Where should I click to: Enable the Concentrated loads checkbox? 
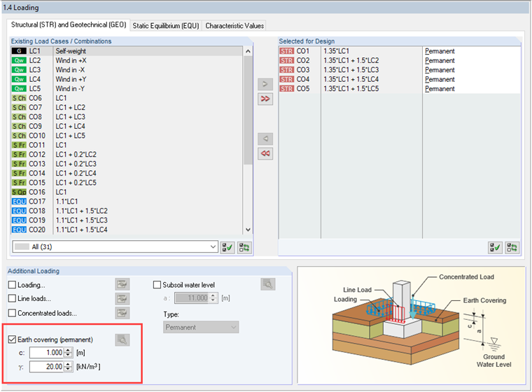[x=12, y=313]
